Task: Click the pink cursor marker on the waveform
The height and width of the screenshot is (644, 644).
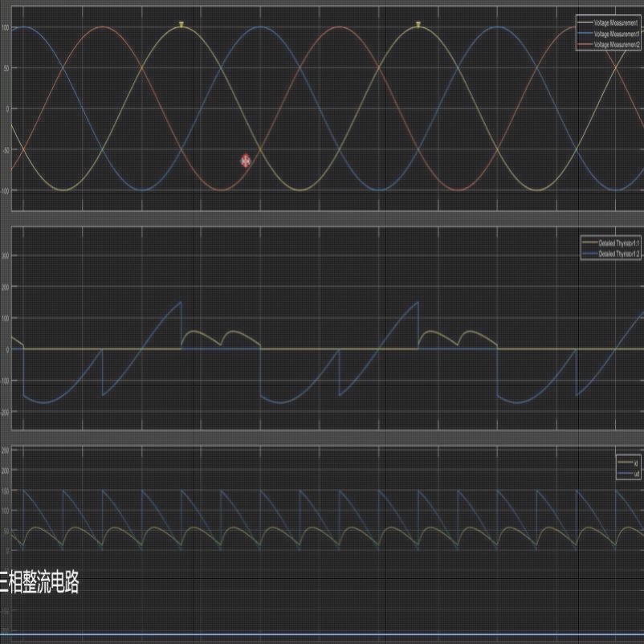Action: click(245, 161)
